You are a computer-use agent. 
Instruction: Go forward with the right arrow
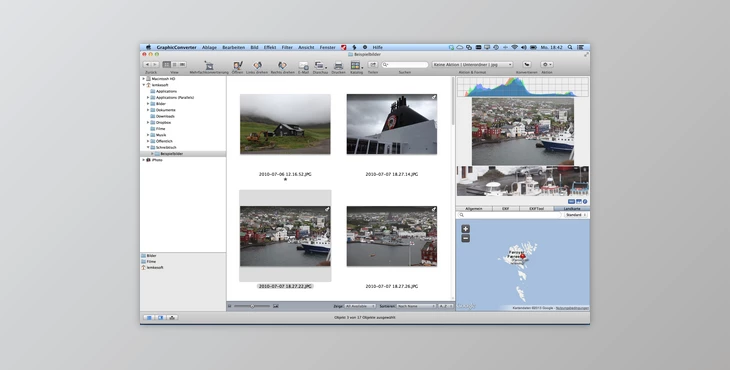[155, 65]
